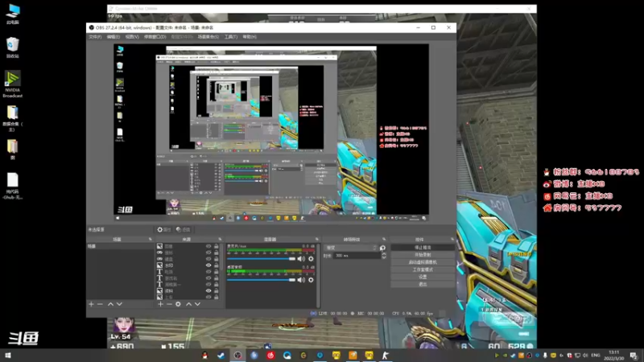The width and height of the screenshot is (644, 362).
Task: Move the selected source down in the Sources list
Action: point(197,304)
